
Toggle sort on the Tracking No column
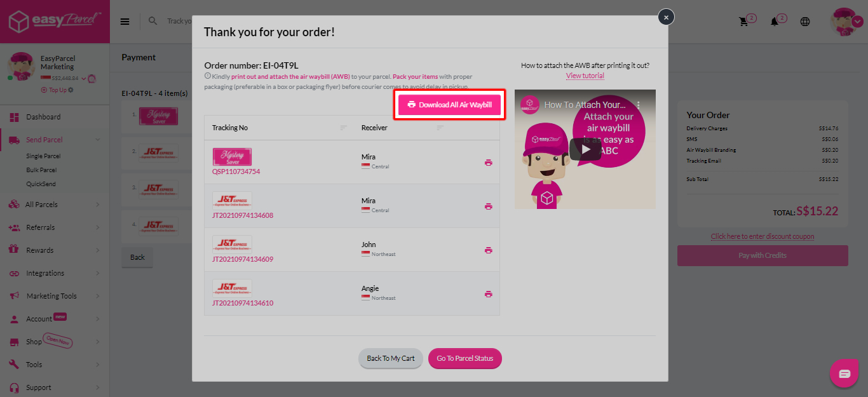coord(344,128)
